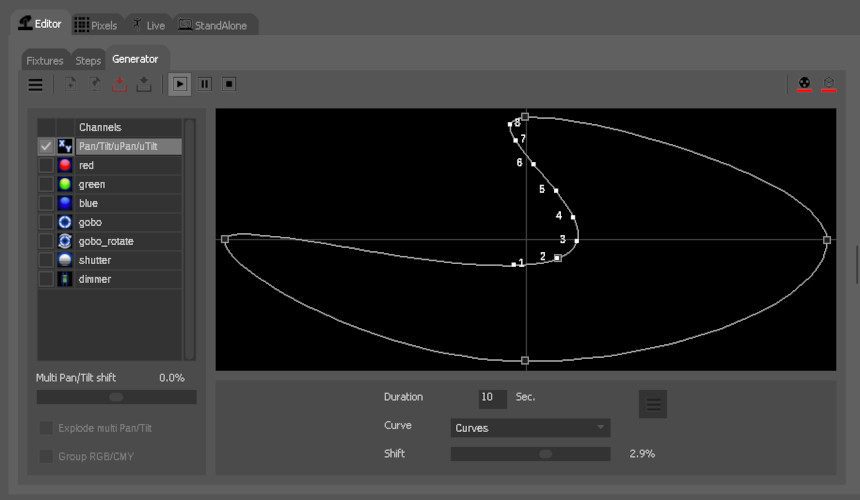
Task: Pause the generator playback
Action: point(205,85)
